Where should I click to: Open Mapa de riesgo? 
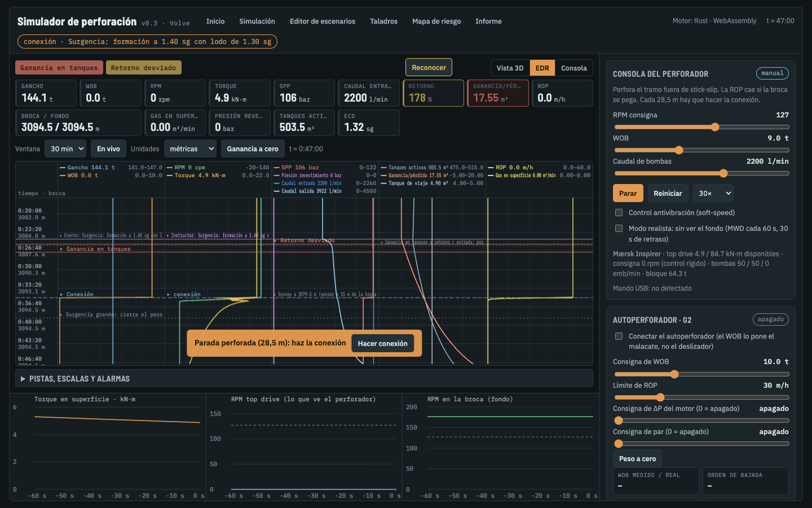click(436, 21)
